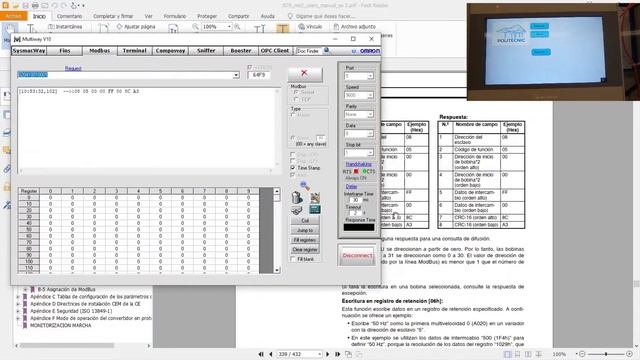Click the Vínculo link tool in Foxit ribbon
Viewport: 640px width, 360px height.
click(x=310, y=27)
